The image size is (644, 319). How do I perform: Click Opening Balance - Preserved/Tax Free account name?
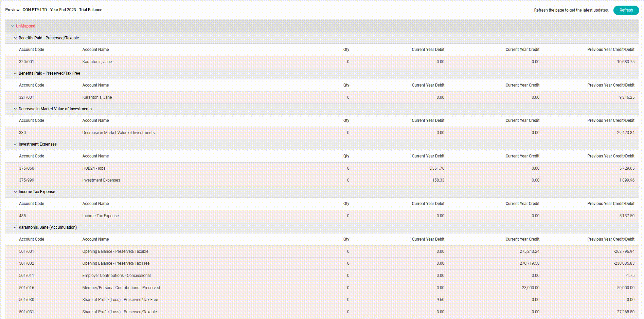116,263
